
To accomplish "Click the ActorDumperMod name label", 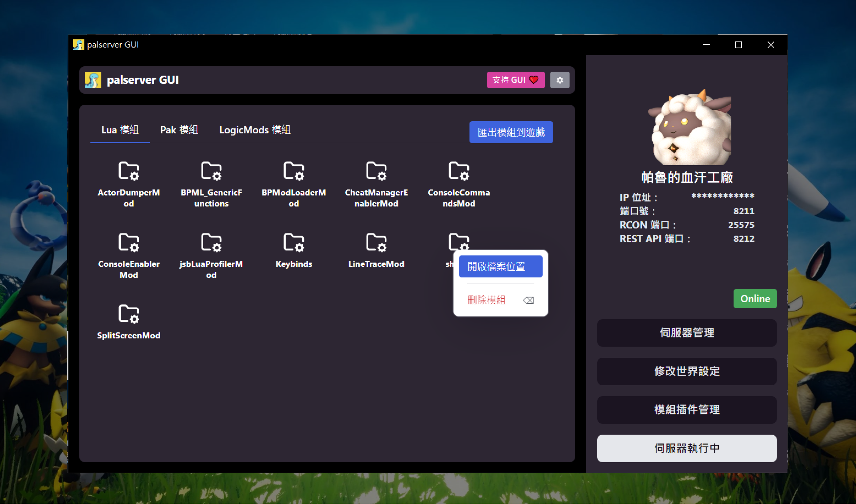I will point(129,198).
